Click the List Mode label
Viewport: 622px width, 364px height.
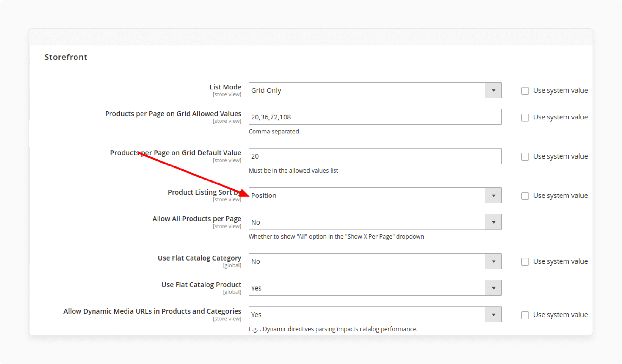pos(225,87)
